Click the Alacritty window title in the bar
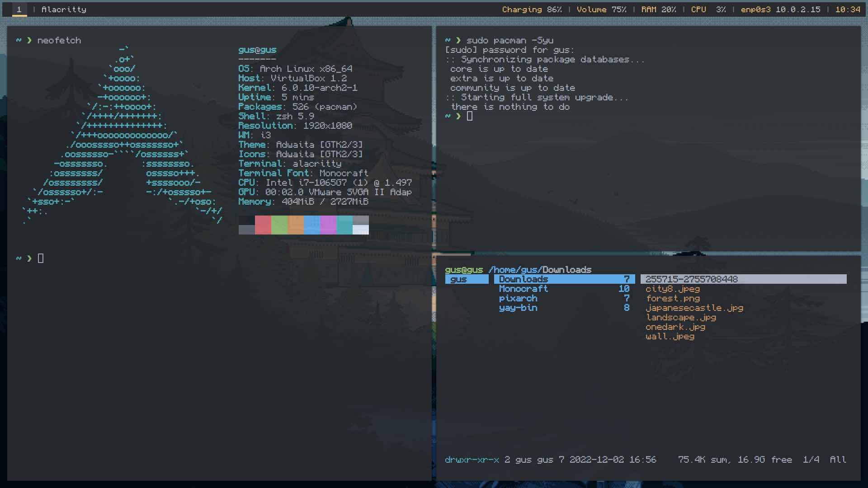This screenshot has height=488, width=868. point(63,9)
